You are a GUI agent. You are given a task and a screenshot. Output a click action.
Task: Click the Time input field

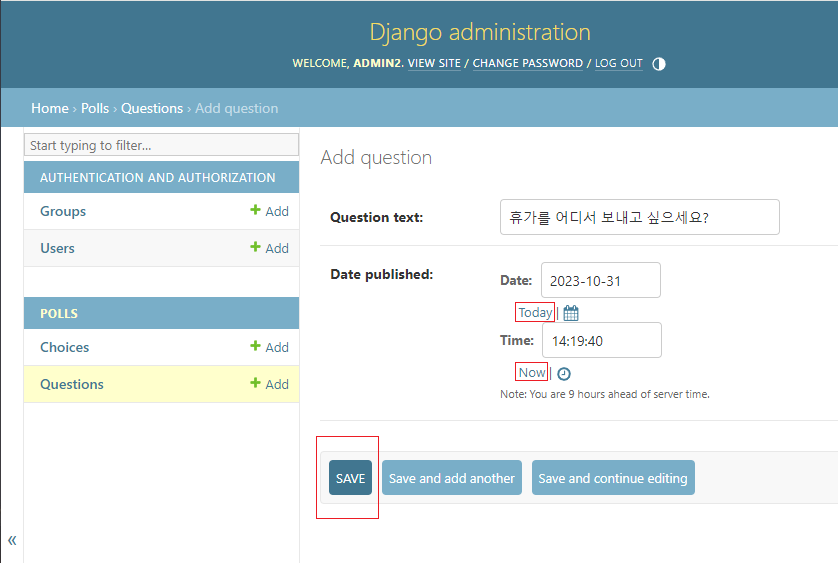click(602, 340)
